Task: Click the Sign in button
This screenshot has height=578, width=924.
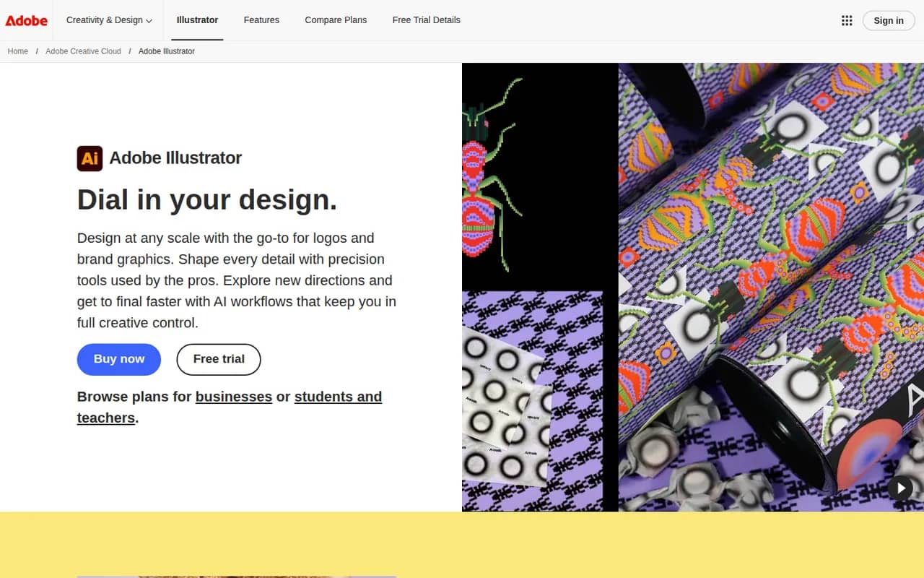Action: tap(888, 20)
